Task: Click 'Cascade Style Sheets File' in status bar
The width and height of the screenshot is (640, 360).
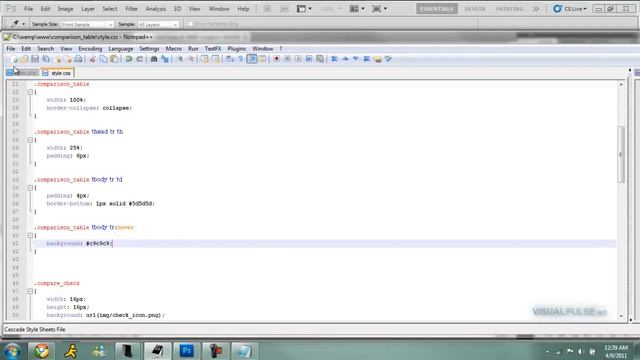Action: pyautogui.click(x=35, y=329)
